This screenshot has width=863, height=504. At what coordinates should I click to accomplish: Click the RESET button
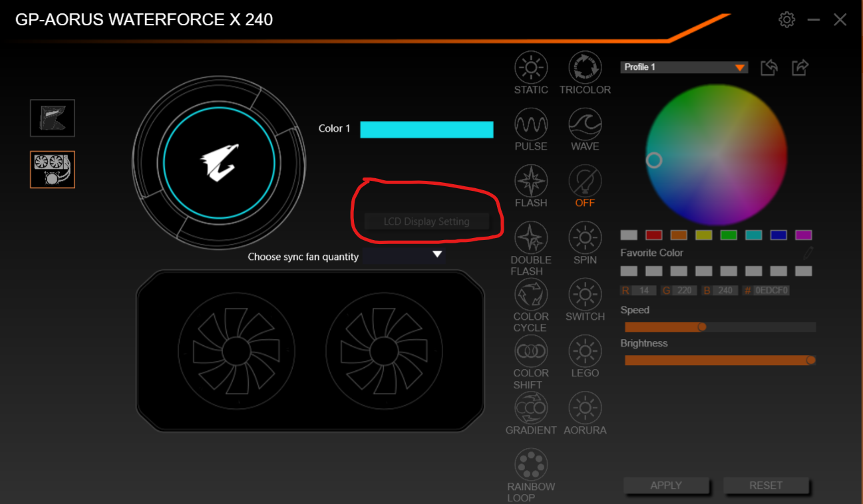click(x=766, y=485)
